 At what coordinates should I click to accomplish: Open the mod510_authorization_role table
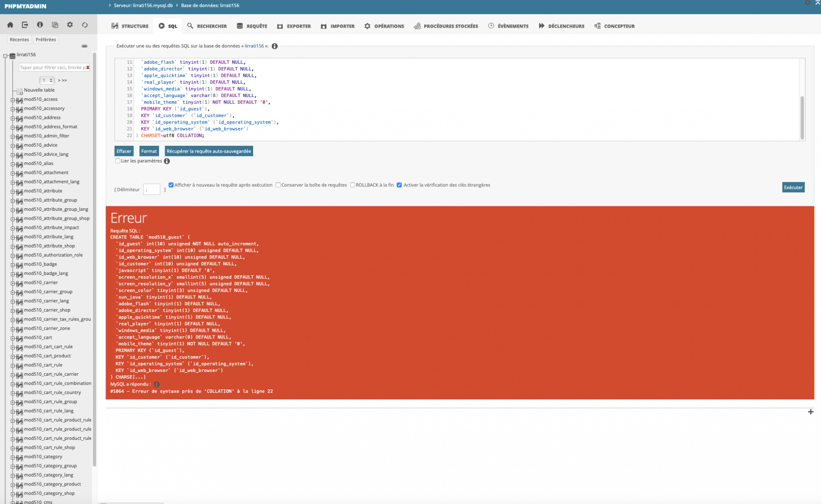click(53, 255)
